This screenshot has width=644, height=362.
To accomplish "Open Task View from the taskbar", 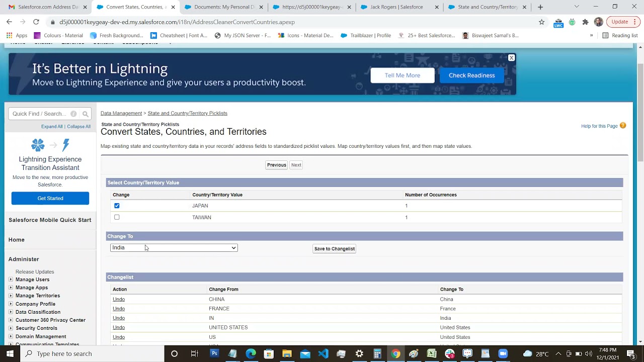I will tap(194, 353).
